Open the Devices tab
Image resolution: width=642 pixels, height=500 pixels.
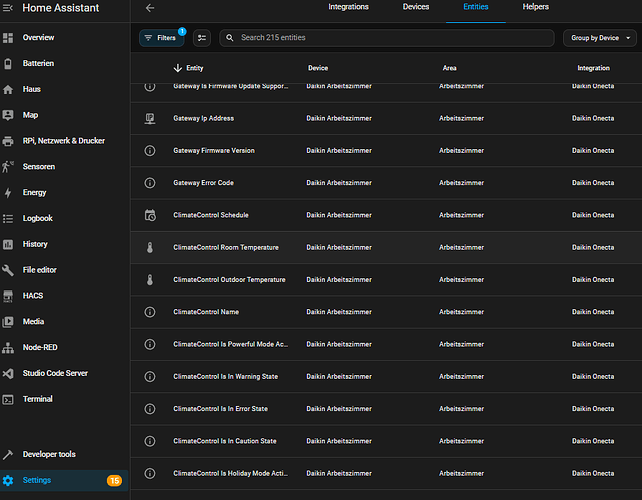click(x=415, y=7)
